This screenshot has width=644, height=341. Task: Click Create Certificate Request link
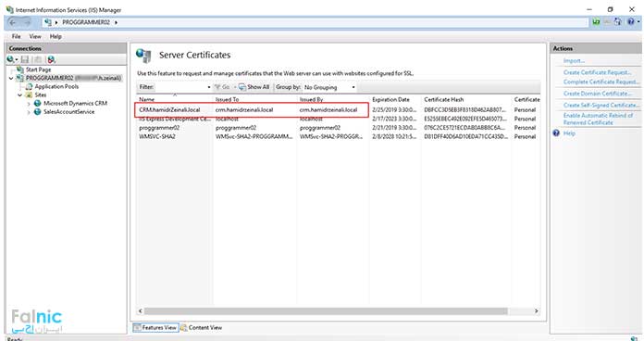(x=597, y=72)
